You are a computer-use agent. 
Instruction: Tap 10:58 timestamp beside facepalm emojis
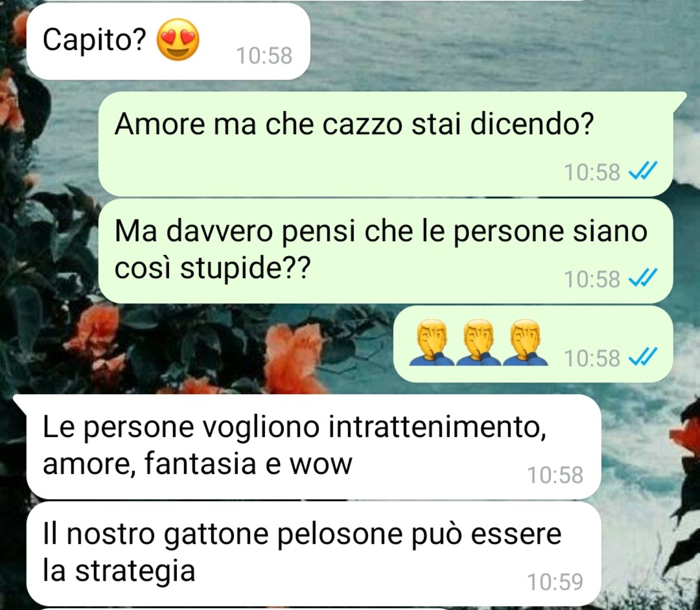click(x=592, y=358)
